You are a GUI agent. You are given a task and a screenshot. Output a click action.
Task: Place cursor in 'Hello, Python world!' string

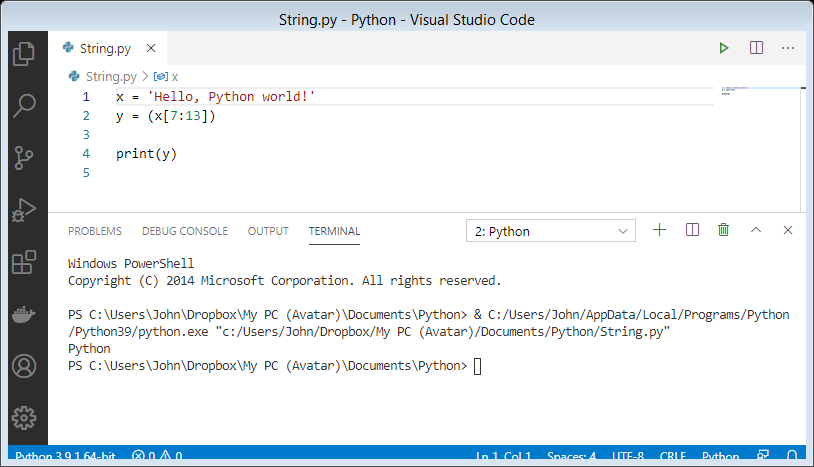(x=232, y=97)
